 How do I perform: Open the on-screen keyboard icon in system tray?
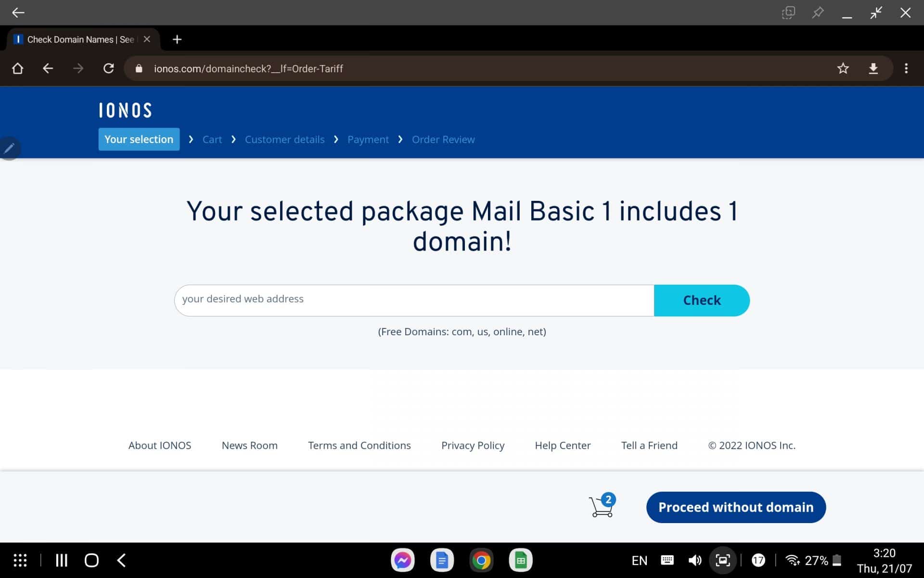[x=667, y=560]
